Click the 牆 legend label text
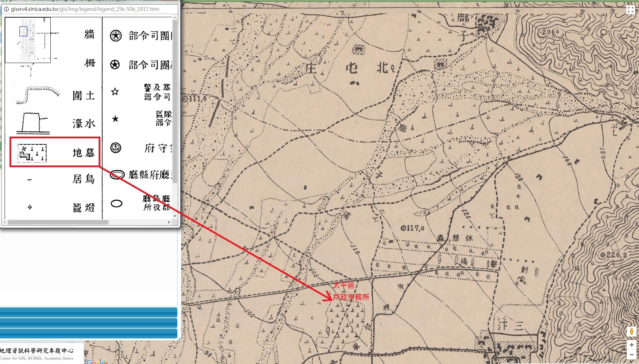The width and height of the screenshot is (639, 364). click(x=89, y=34)
